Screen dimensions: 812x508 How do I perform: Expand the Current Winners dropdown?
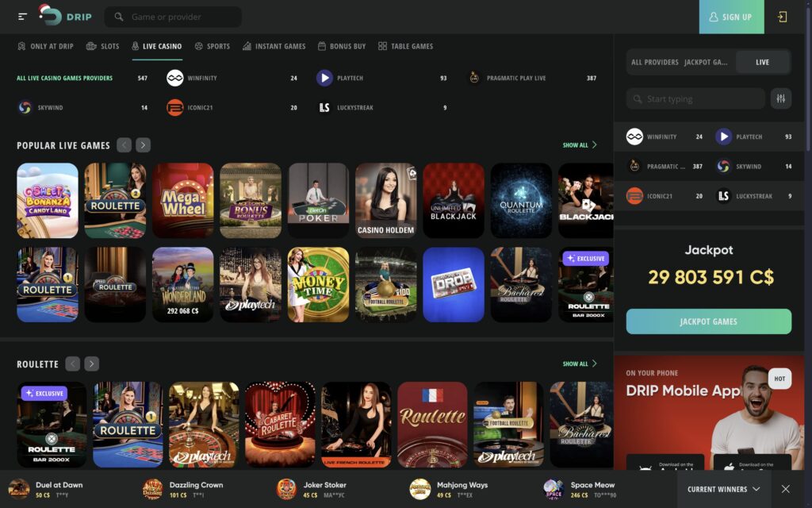point(723,489)
